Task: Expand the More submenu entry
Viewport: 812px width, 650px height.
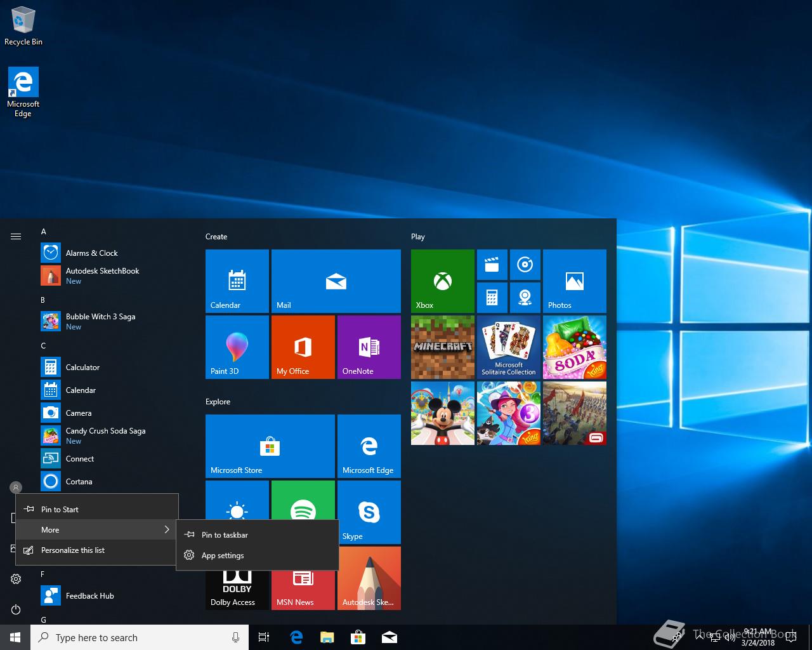Action: [97, 529]
